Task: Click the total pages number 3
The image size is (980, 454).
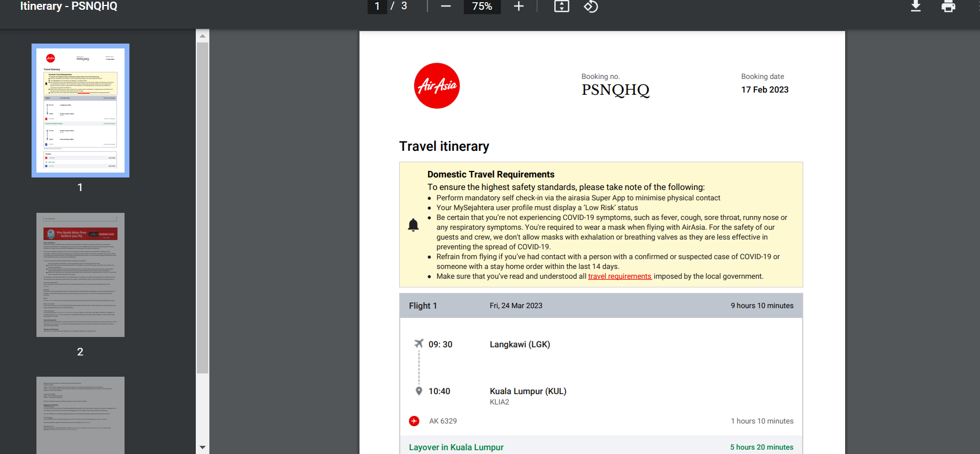Action: click(404, 6)
